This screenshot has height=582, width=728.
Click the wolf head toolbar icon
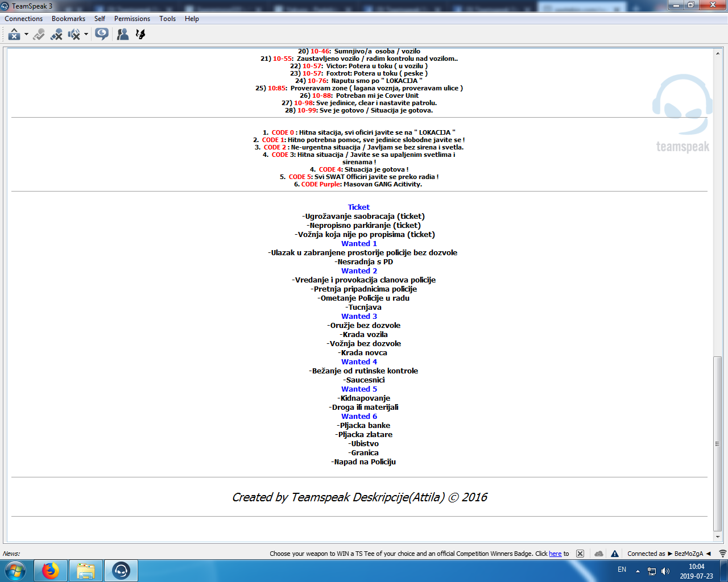pos(140,35)
